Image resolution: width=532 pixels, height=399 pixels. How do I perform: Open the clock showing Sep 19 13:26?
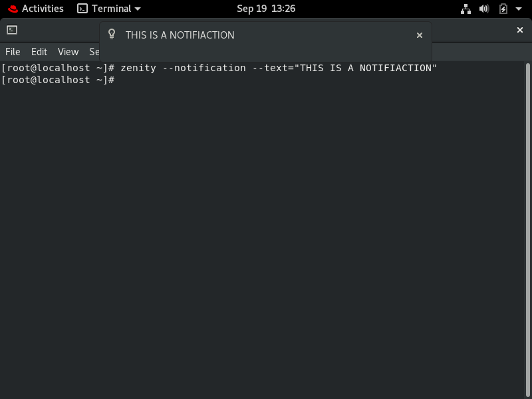pos(265,9)
